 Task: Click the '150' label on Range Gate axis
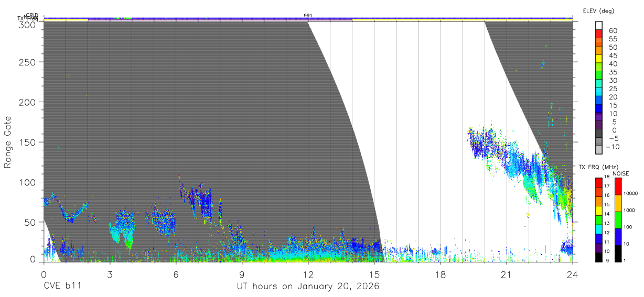[28, 142]
